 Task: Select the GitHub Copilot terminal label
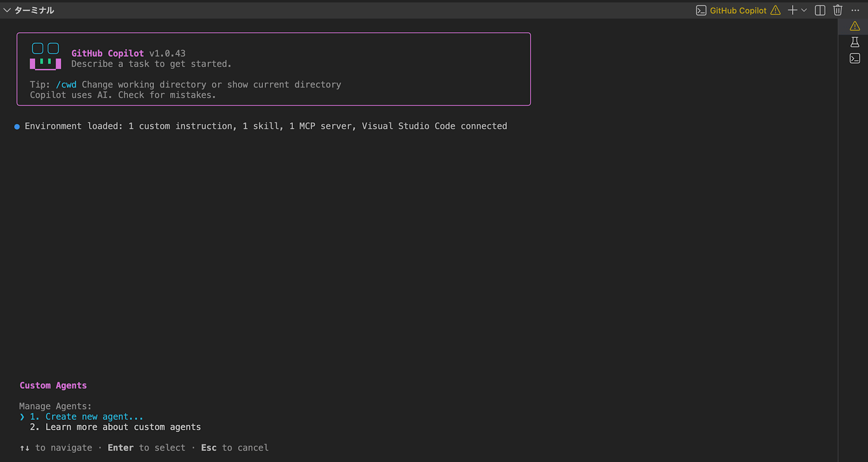point(738,10)
